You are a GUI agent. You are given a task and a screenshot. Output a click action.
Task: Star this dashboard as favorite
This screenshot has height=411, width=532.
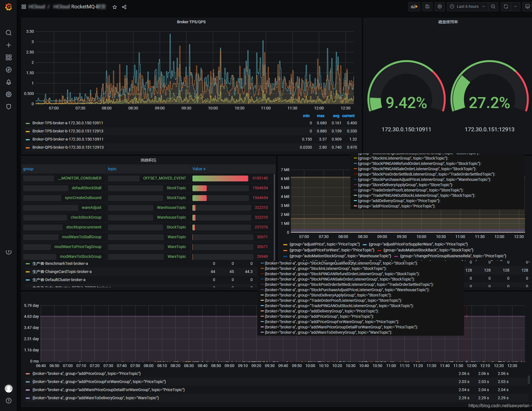click(x=115, y=7)
